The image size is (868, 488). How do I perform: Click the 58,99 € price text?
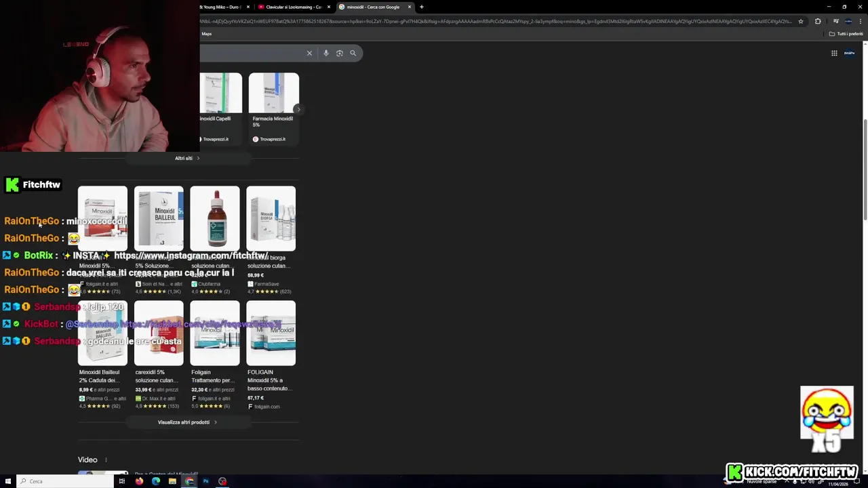click(256, 275)
